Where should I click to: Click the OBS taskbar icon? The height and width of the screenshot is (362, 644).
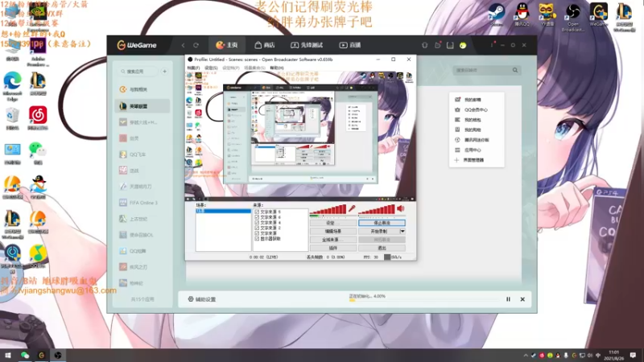tap(58, 355)
